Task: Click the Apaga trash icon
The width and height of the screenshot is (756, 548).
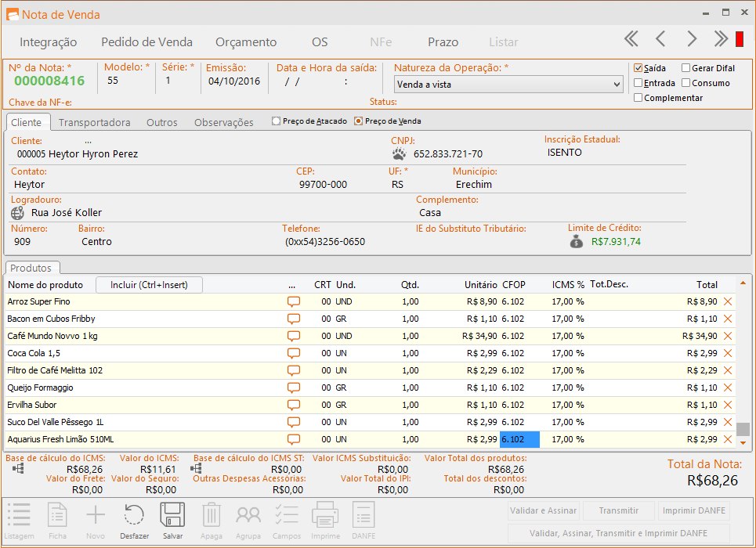Action: click(x=212, y=520)
